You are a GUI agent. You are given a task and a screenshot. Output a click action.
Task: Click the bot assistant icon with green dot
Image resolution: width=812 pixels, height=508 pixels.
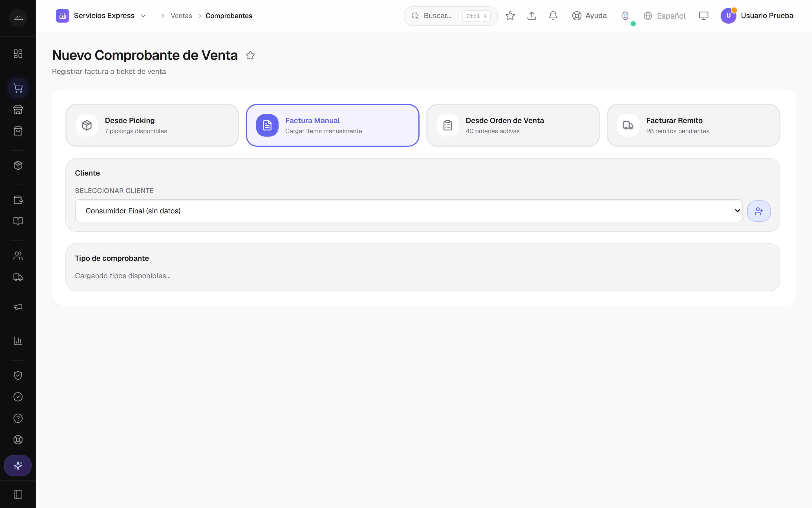click(625, 16)
